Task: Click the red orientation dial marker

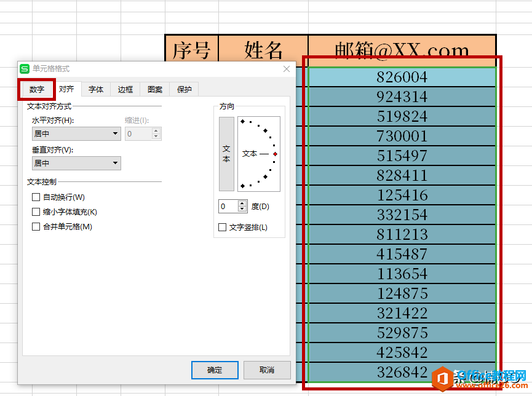Action: [275, 154]
